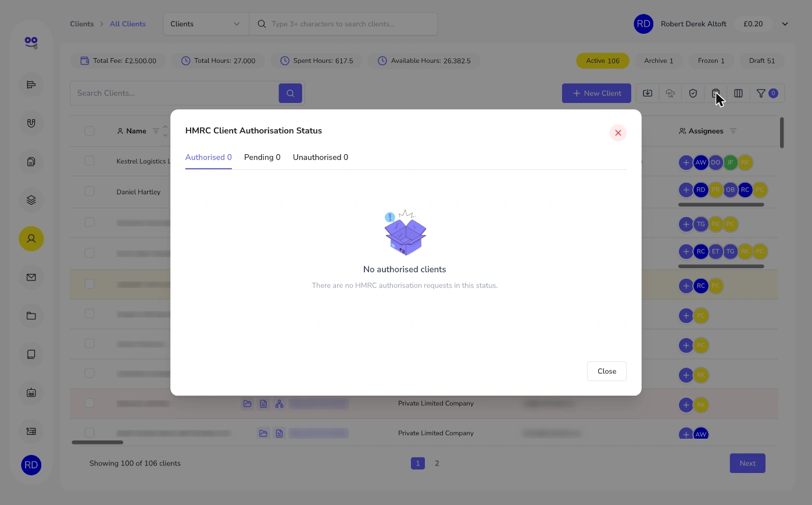Click the magnifier search button beside Search Clients
812x505 pixels.
coord(291,93)
